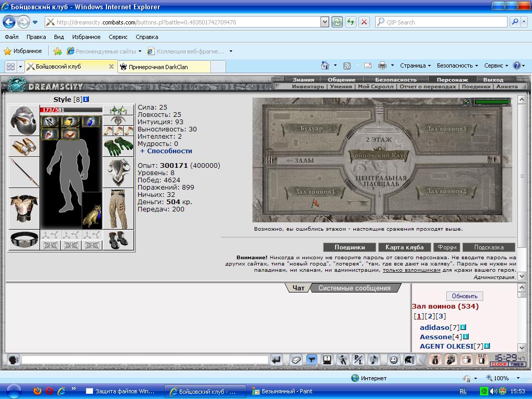Click the green progress bar above the map
The image size is (532, 399).
492,101
